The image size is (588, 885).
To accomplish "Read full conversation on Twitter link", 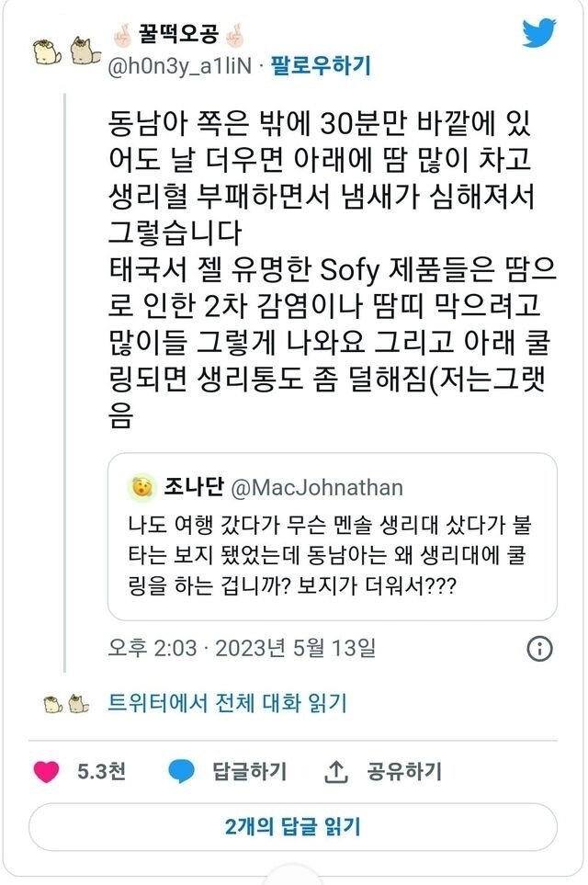I will (227, 704).
